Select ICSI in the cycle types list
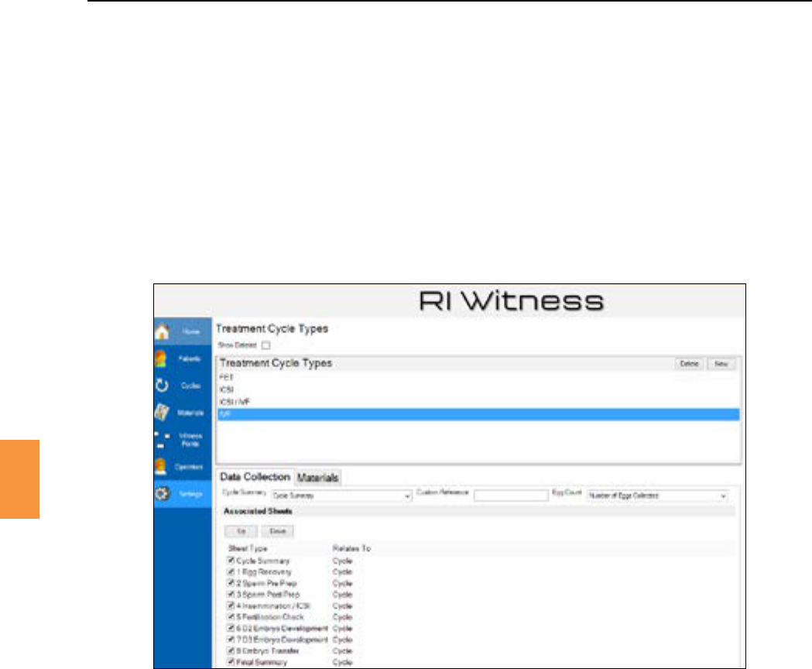Image resolution: width=812 pixels, height=669 pixels. (x=478, y=389)
